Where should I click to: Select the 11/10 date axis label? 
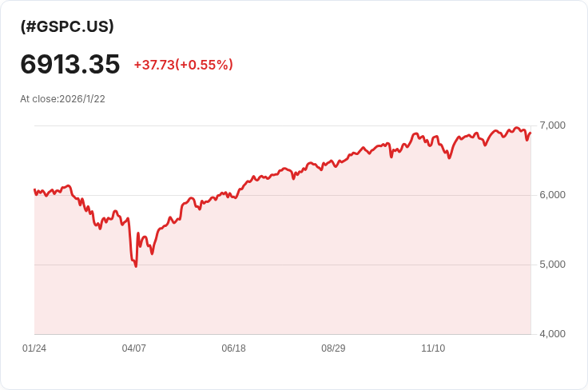[433, 348]
